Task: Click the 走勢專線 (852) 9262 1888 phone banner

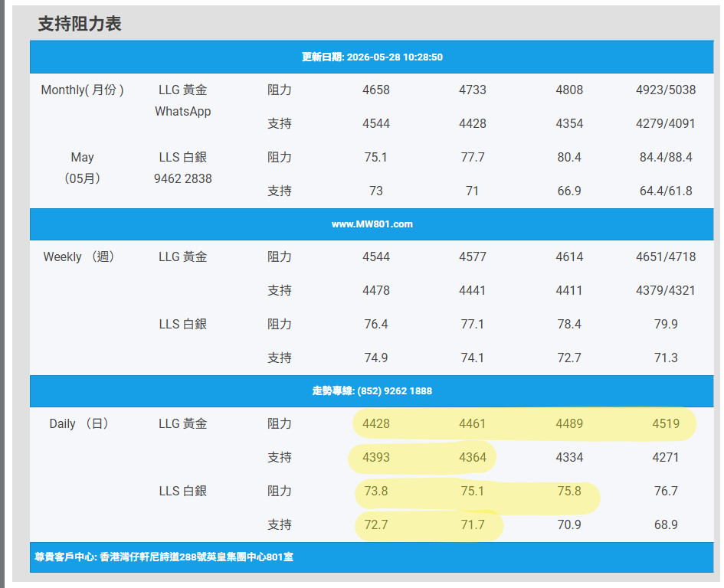Action: 372,391
